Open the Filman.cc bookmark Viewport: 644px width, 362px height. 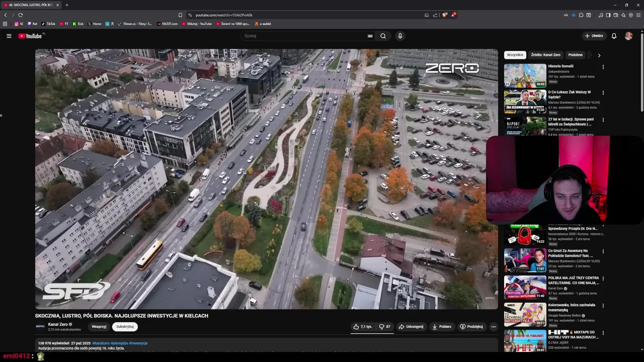click(x=134, y=24)
